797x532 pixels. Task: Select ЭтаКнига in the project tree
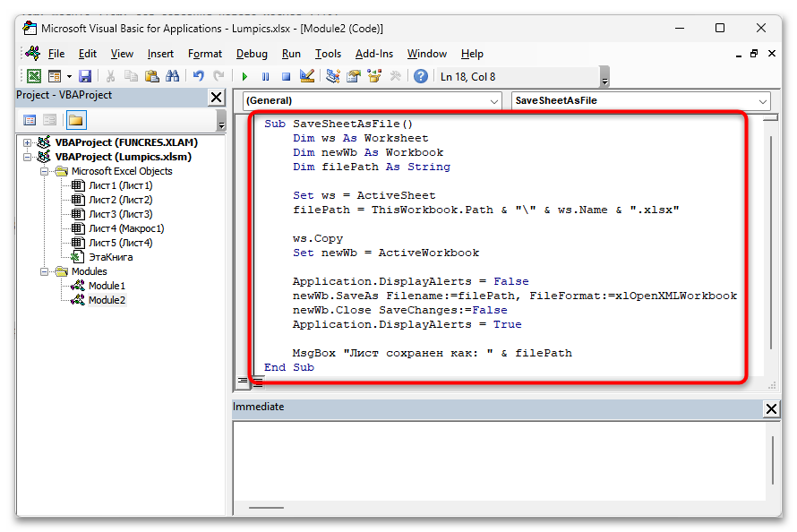[x=109, y=257]
